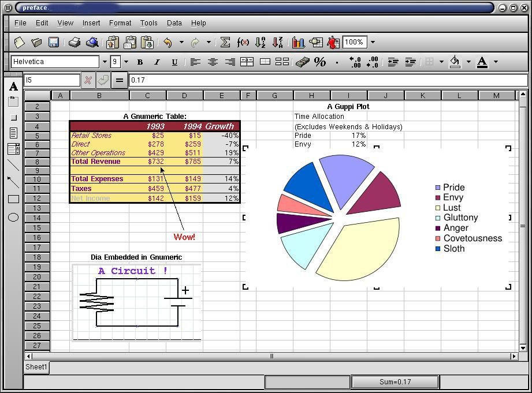Open the background fill color dropdown arrow
This screenshot has height=393, width=532.
pyautogui.click(x=468, y=62)
